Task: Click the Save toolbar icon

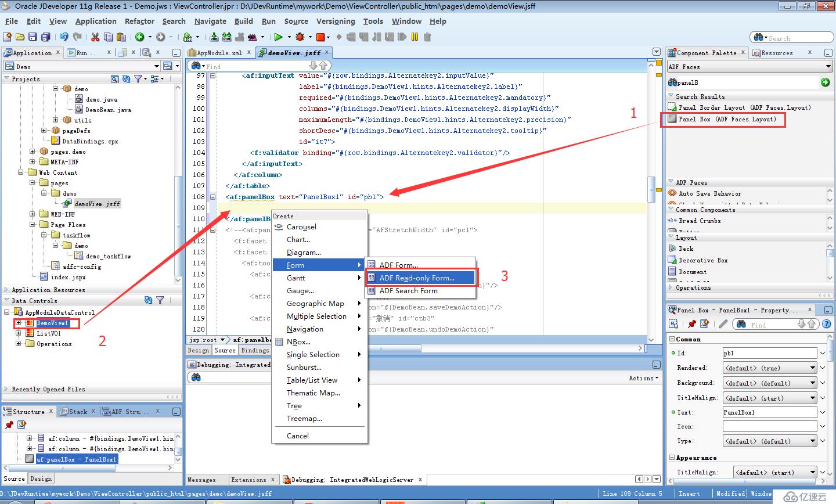Action: 33,37
